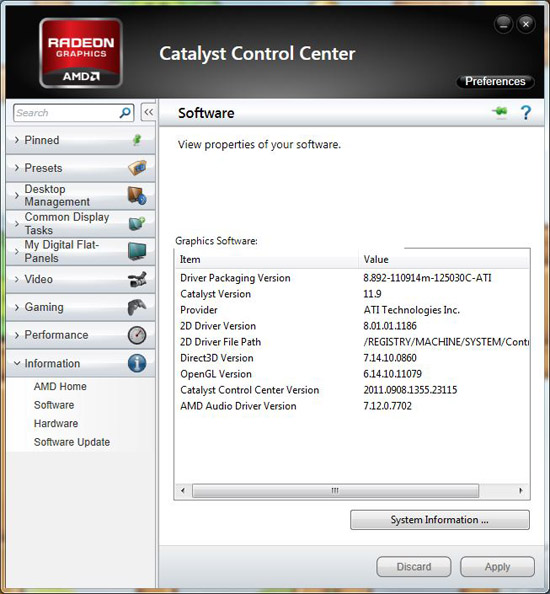Viewport: 550px width, 594px height.
Task: Select the Catalyst Control Center Version row
Action: 352,390
